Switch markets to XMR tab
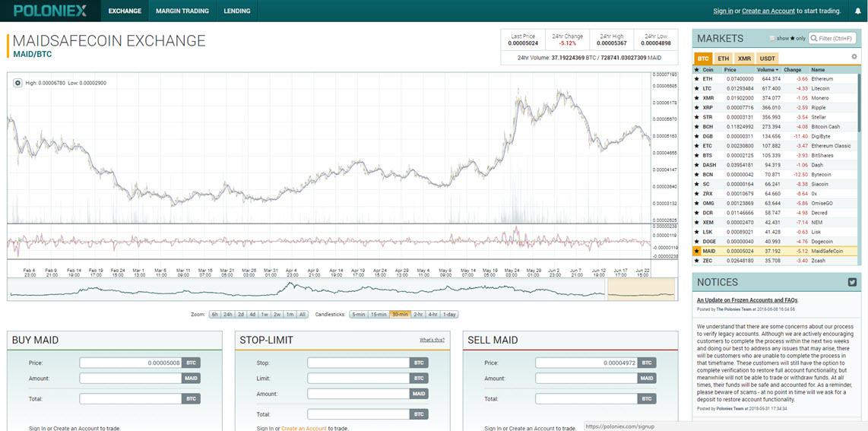This screenshot has height=431, width=868. tap(745, 58)
